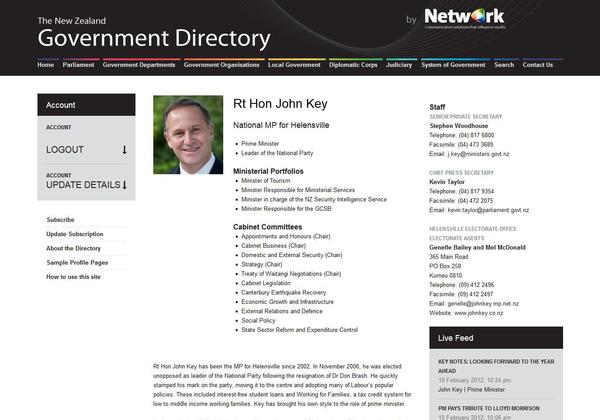Click the arrow icon beside LOGOUT
The image size is (600, 420).
[124, 150]
